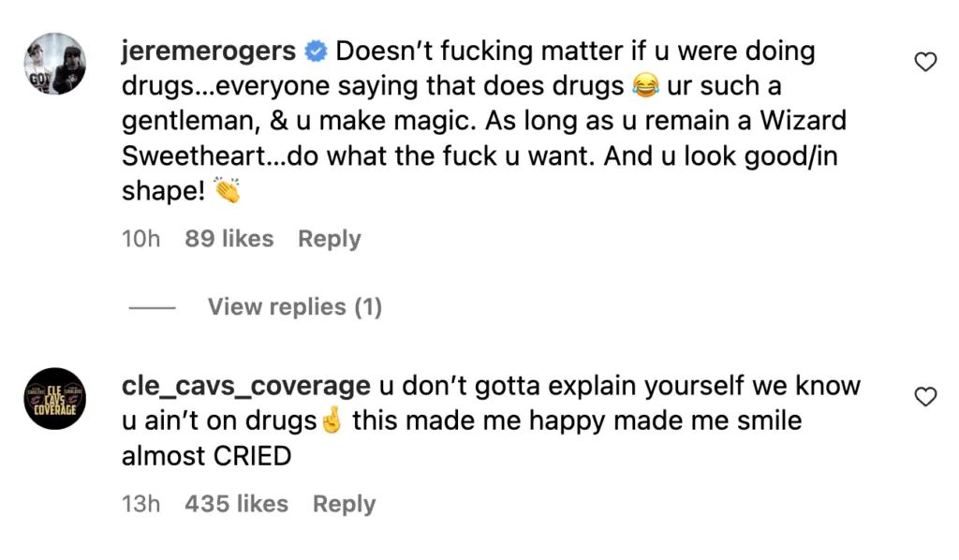Open the CLE Cavs Coverage avatar

click(54, 398)
